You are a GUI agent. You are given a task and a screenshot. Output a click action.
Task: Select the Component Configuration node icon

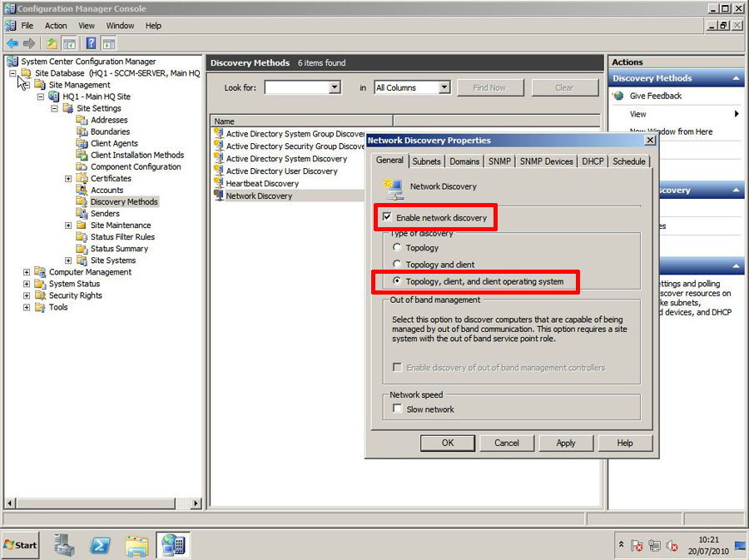(82, 166)
